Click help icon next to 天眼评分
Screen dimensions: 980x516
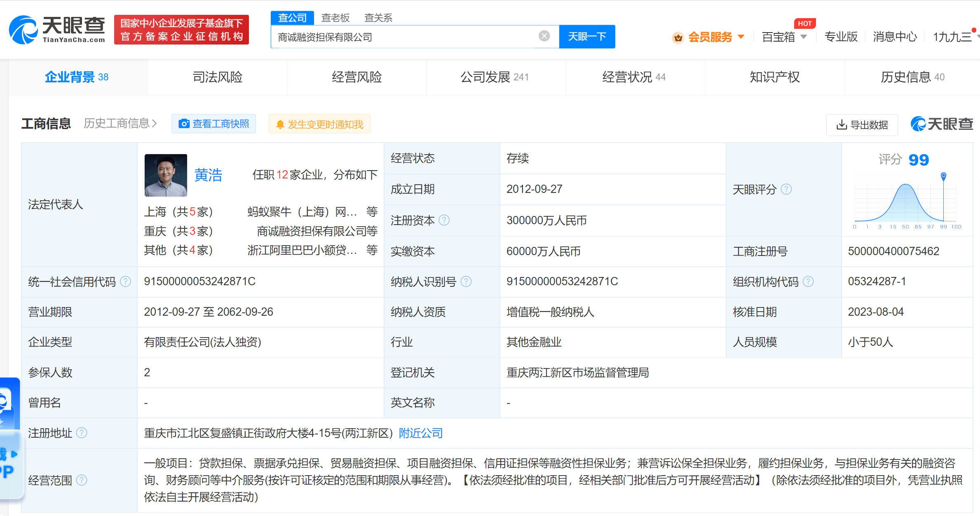786,189
